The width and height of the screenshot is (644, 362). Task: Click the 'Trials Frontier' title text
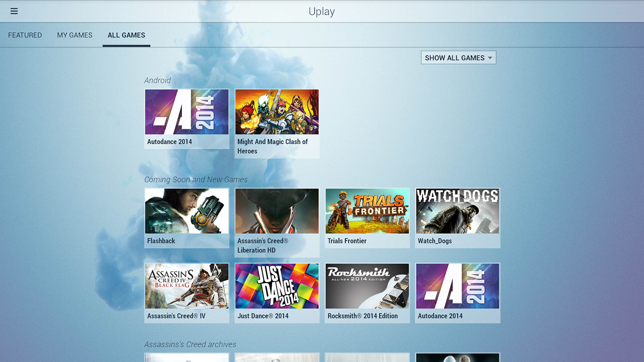(x=347, y=241)
